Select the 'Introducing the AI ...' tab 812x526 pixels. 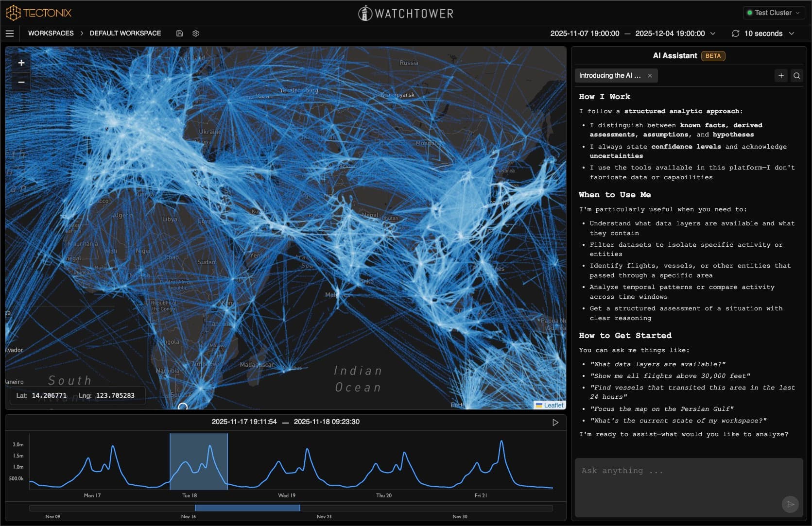click(610, 76)
